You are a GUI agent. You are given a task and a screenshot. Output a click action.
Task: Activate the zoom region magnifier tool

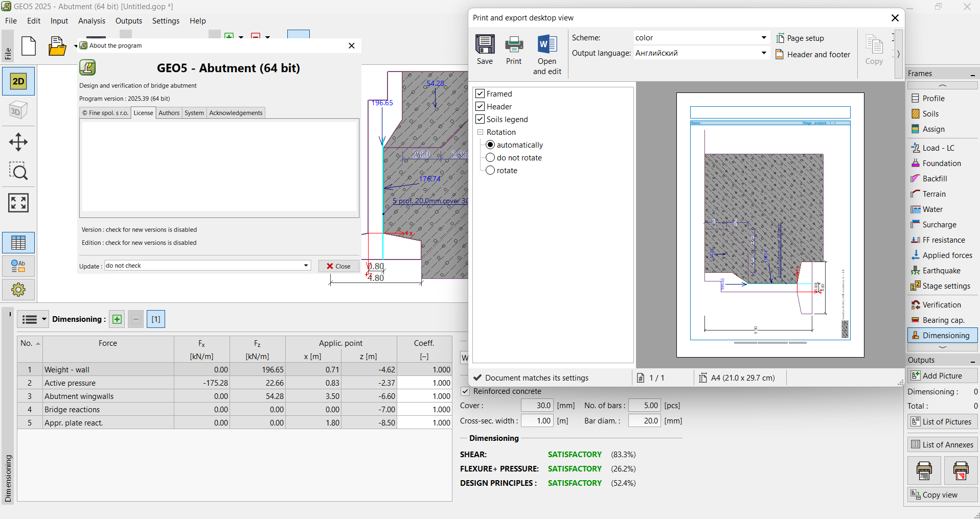click(18, 171)
